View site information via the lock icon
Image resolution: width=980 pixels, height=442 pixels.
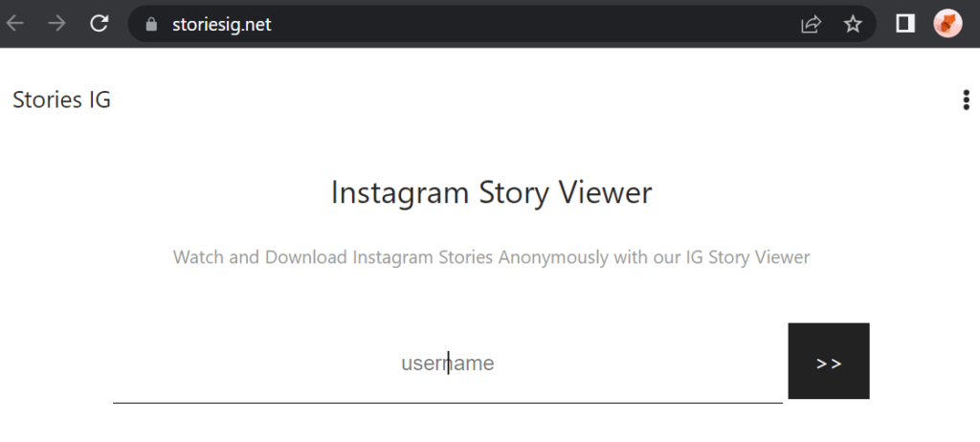(150, 24)
